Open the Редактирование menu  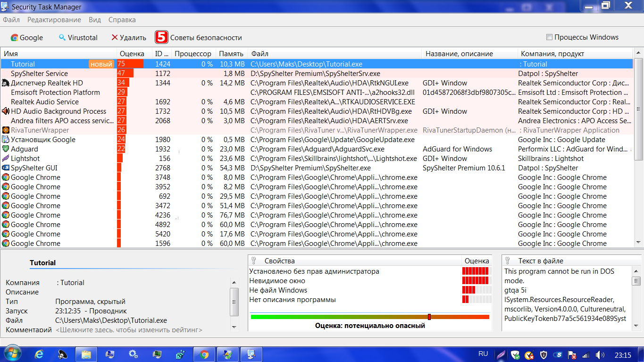click(54, 20)
